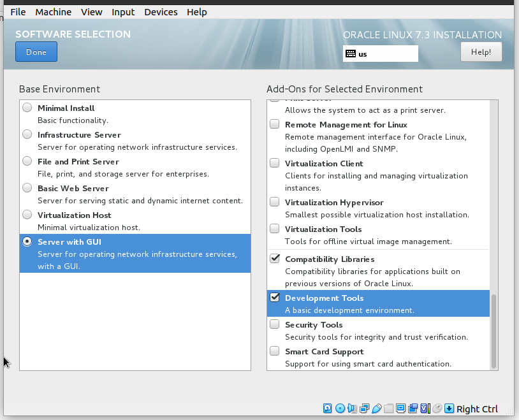Click 'A basic development environment.' description

[x=349, y=310]
